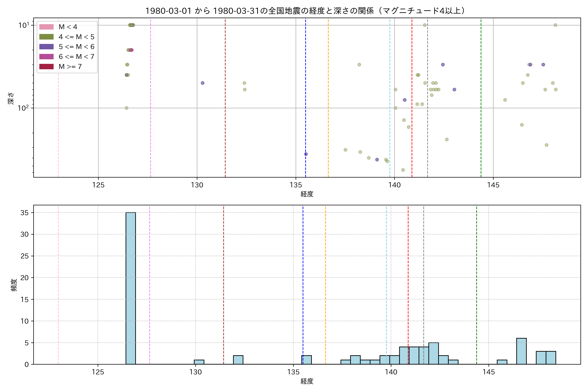Click the small histogram bar near longitude 130

[199, 362]
